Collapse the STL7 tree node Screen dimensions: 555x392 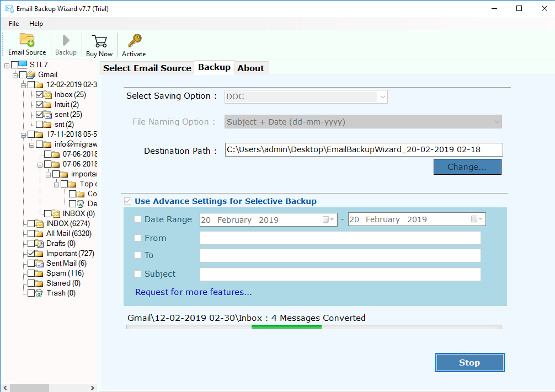(7, 66)
